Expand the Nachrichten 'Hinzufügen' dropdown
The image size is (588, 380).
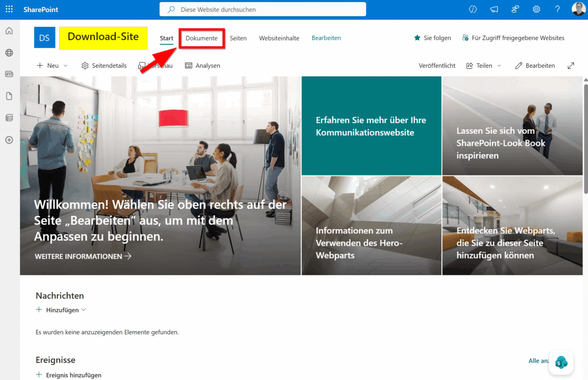tap(61, 310)
